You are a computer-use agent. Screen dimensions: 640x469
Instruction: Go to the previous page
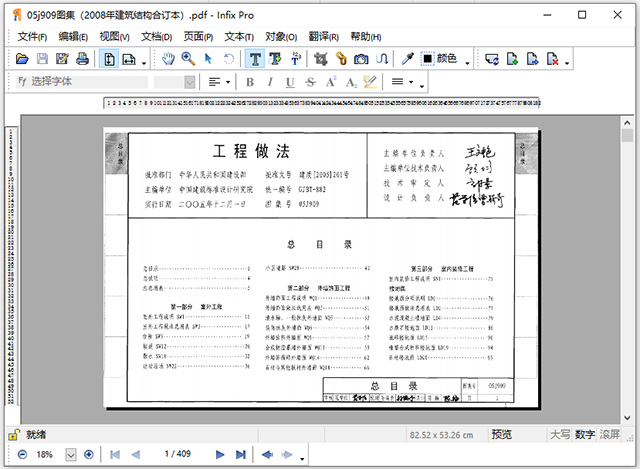[136, 454]
